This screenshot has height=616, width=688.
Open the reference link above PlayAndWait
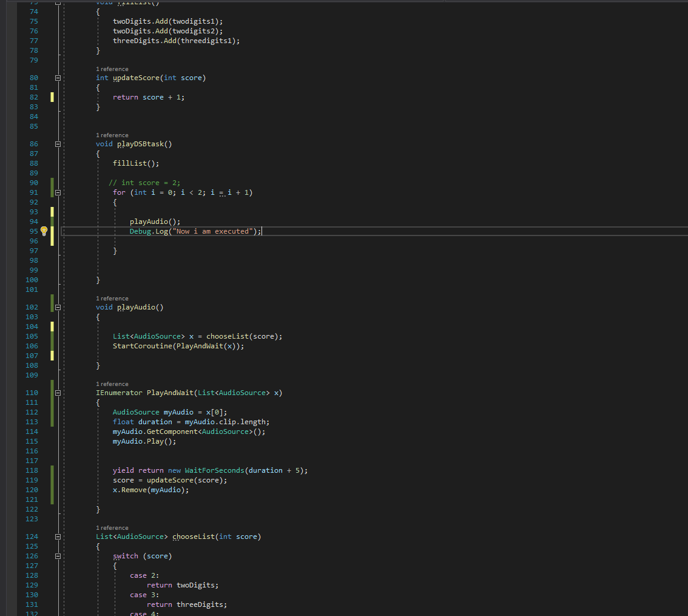coord(112,384)
